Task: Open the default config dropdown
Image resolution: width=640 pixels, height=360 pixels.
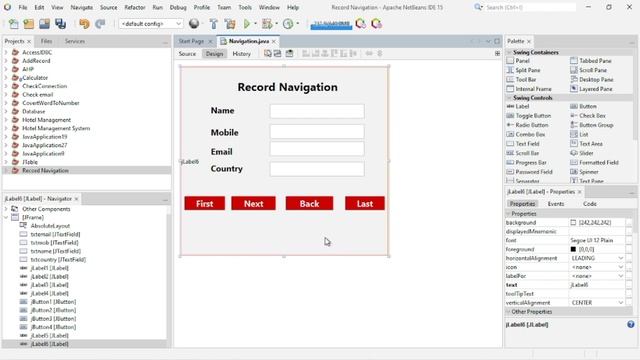Action: [151, 24]
